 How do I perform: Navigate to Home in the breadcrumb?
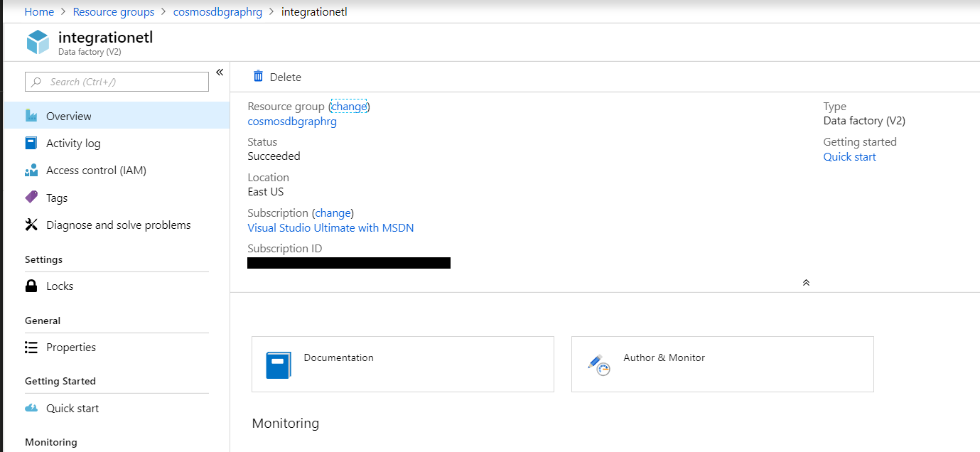tap(39, 11)
